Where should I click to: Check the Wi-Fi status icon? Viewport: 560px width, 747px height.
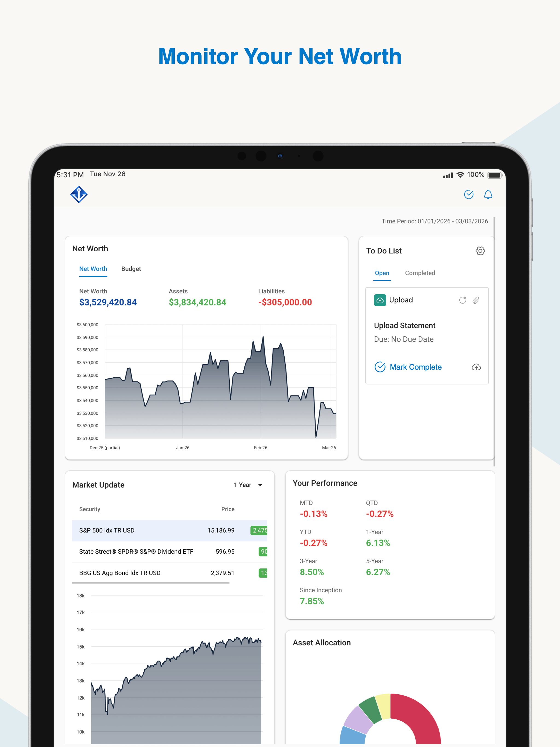[x=460, y=175]
